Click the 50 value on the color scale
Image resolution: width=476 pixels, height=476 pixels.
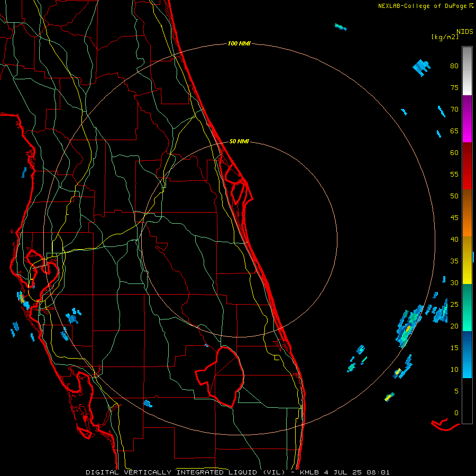click(x=454, y=196)
